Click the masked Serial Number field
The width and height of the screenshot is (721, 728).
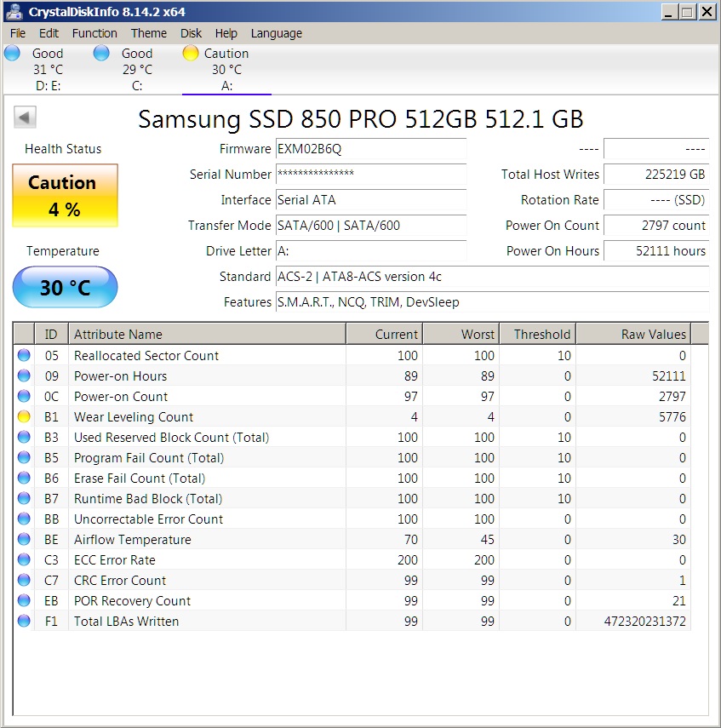(x=371, y=175)
